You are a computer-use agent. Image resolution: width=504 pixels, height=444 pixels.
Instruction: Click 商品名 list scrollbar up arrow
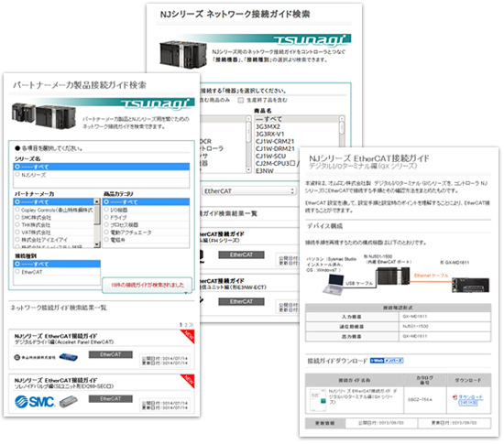click(342, 119)
